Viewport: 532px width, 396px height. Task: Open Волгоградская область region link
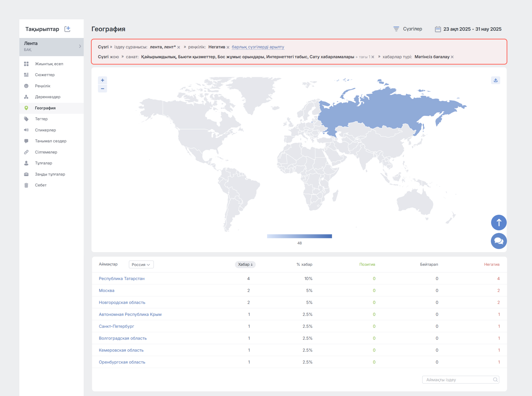[x=123, y=338]
